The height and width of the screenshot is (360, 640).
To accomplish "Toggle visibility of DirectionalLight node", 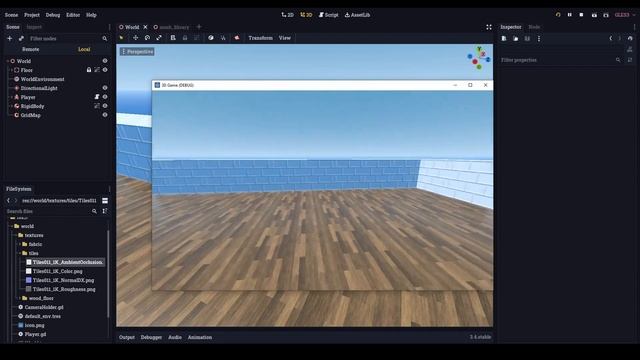I will click(105, 88).
